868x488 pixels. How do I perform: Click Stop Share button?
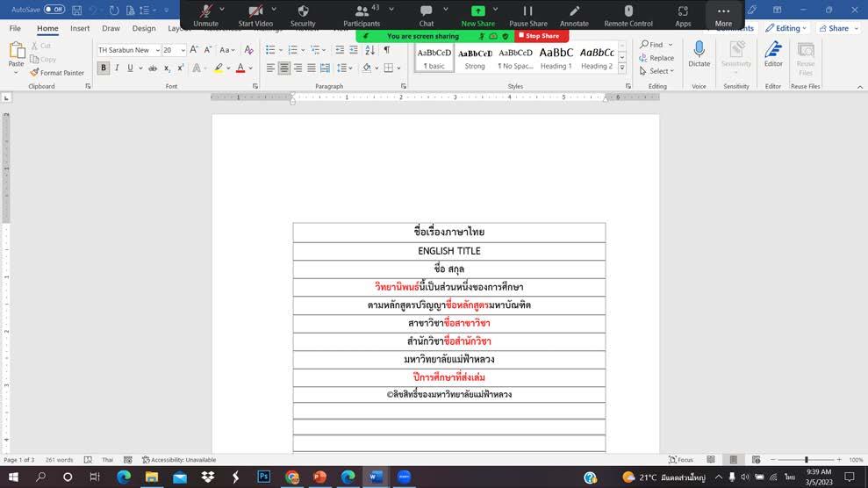pyautogui.click(x=542, y=36)
